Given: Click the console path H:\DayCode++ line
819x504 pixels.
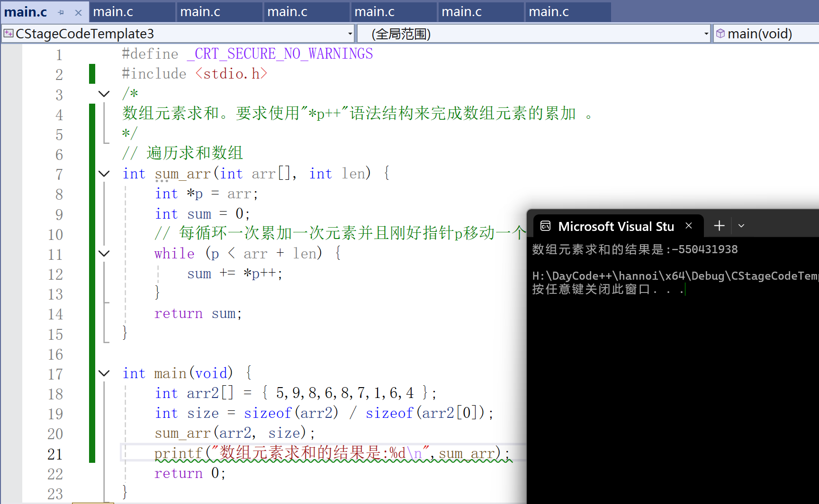Looking at the screenshot, I should tap(675, 276).
